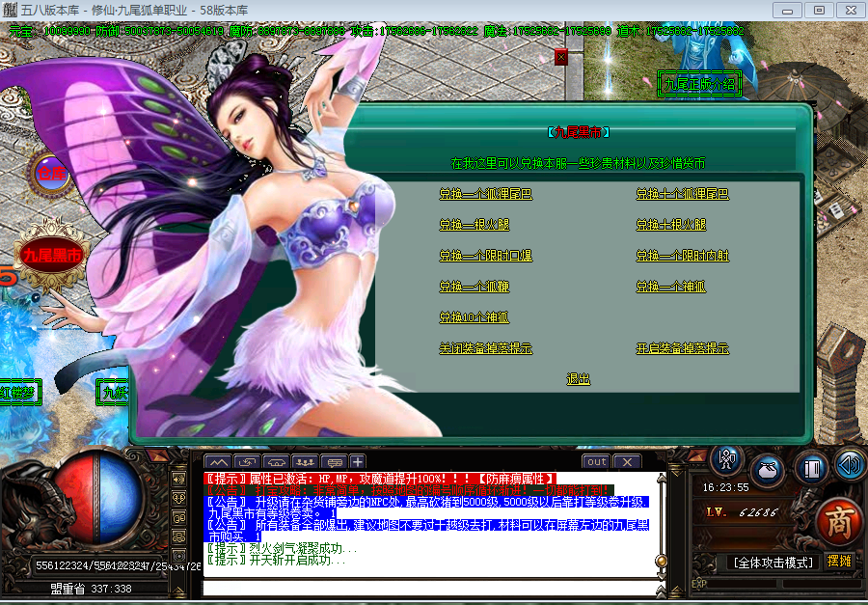Open the 仓库 warehouse orb icon
This screenshot has width=868, height=605.
(51, 173)
